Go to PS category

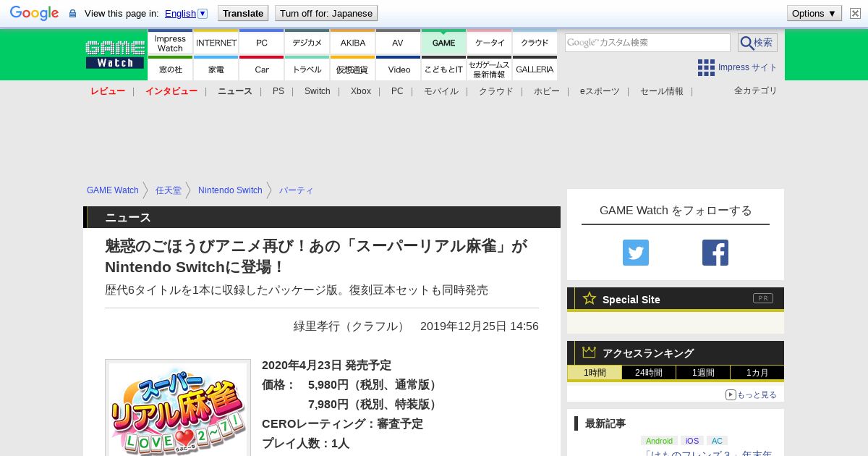[278, 91]
